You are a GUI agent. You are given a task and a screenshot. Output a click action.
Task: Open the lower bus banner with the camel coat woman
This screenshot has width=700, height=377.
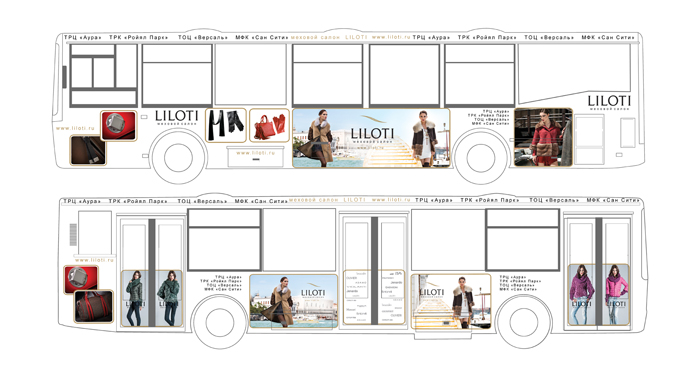[293, 302]
